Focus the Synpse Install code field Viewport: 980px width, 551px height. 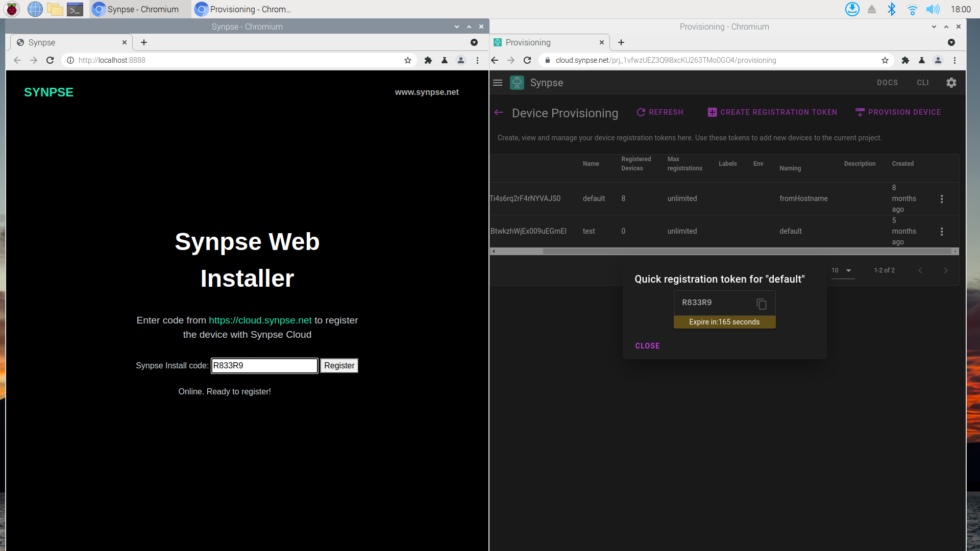point(264,366)
